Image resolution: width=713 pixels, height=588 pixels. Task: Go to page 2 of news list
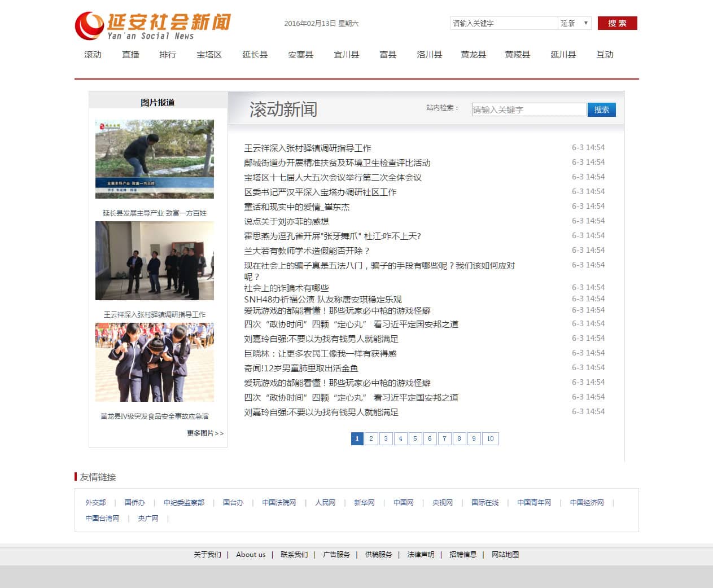coord(371,438)
